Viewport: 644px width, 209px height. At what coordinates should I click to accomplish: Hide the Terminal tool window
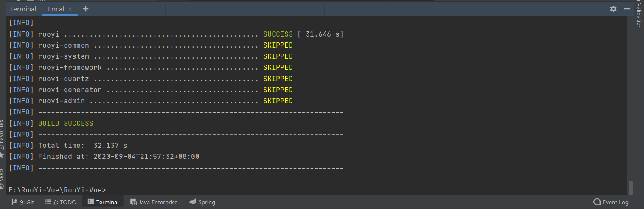point(627,9)
